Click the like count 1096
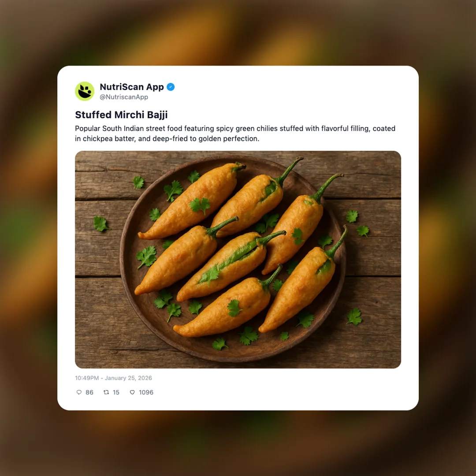This screenshot has height=476, width=476. point(146,392)
